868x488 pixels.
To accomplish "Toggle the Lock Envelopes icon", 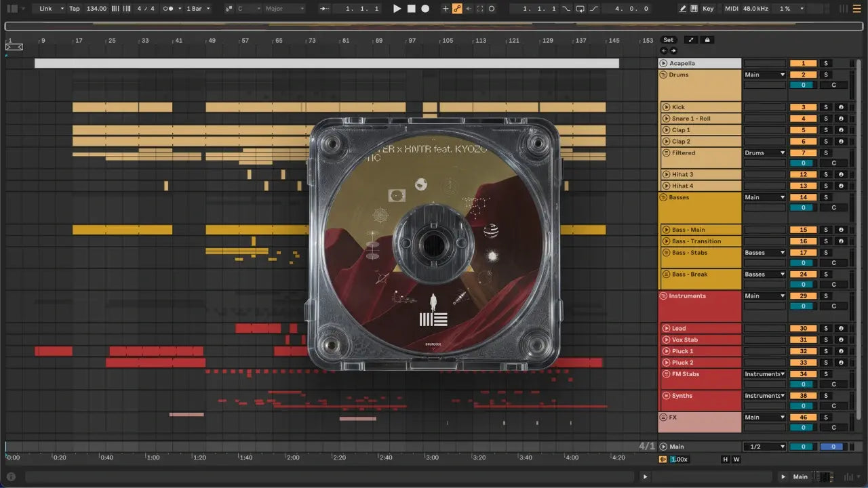I will [707, 40].
